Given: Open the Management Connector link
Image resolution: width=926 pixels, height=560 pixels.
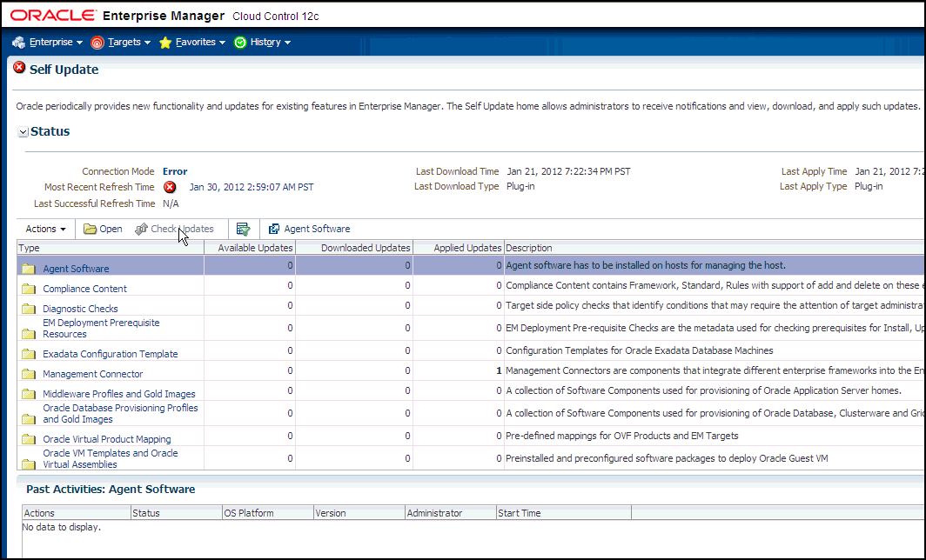Looking at the screenshot, I should (93, 374).
